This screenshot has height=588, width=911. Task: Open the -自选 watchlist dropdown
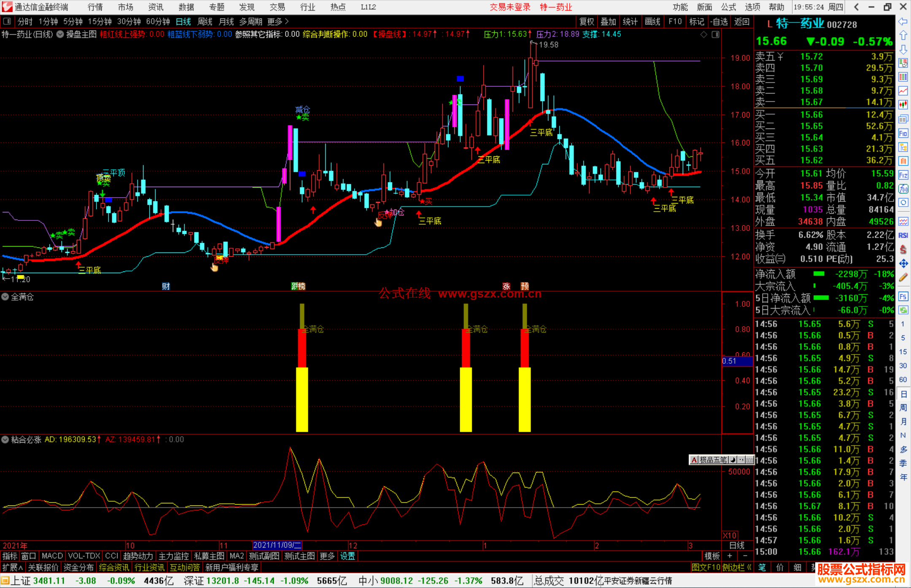(x=719, y=21)
